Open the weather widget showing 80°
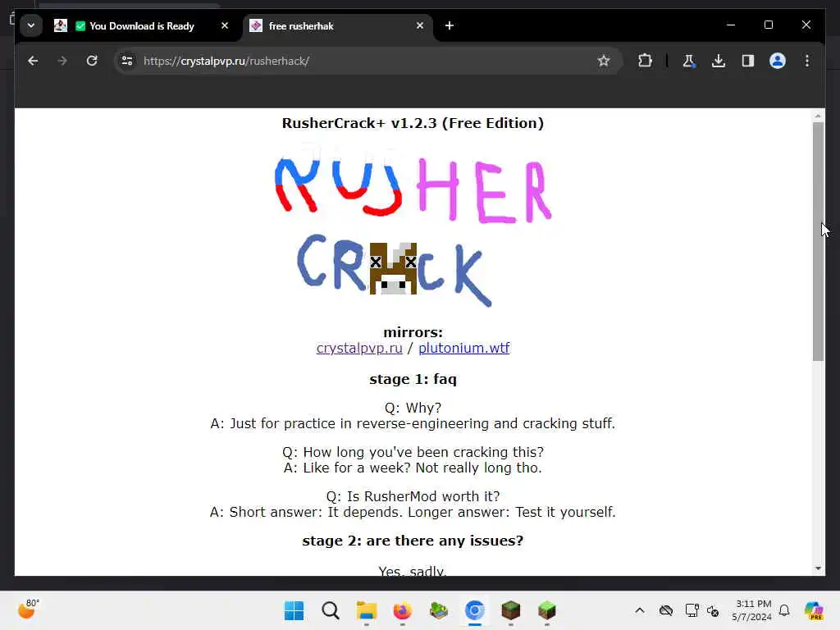840x630 pixels. [x=28, y=609]
